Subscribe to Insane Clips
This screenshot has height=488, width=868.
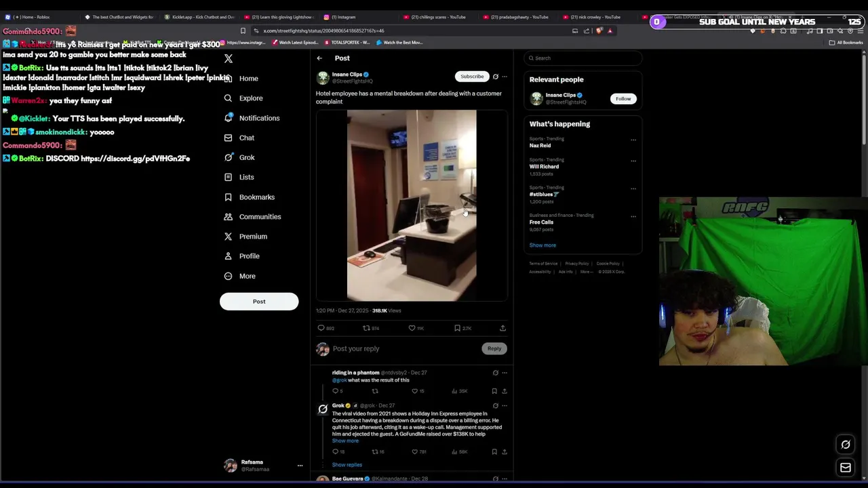click(472, 77)
